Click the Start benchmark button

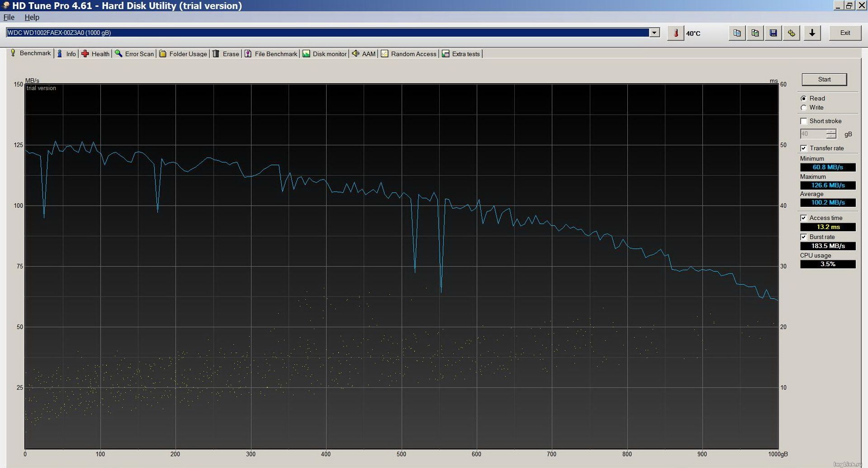pos(824,79)
